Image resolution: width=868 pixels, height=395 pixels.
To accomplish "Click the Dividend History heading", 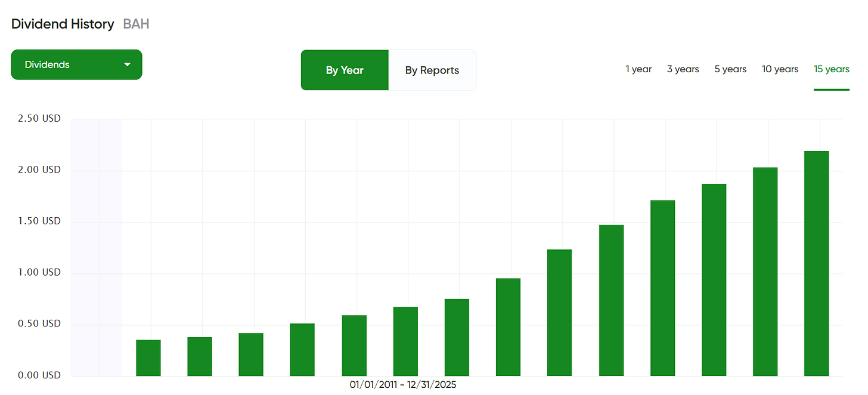I will 63,24.
